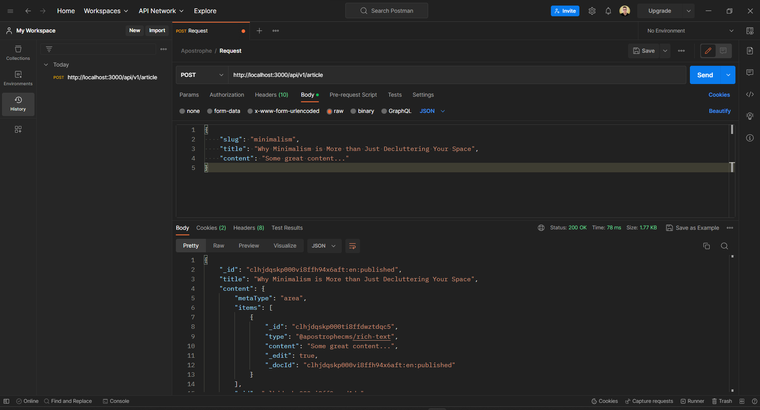Open comment mode icon
The image size is (760, 410).
click(723, 51)
